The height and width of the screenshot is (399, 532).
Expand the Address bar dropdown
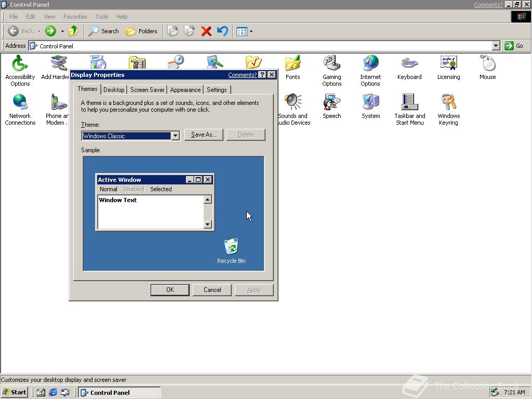pos(496,46)
